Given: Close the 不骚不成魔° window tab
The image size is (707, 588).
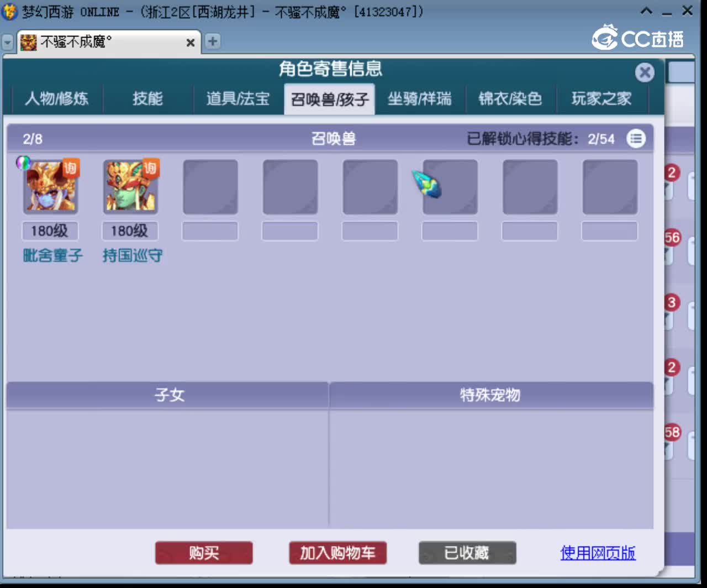Looking at the screenshot, I should click(191, 43).
